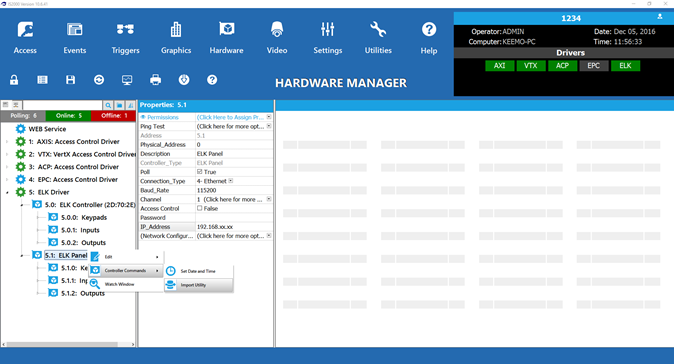This screenshot has height=364, width=674.
Task: Open the Permissions assign dropdown button
Action: [x=269, y=117]
